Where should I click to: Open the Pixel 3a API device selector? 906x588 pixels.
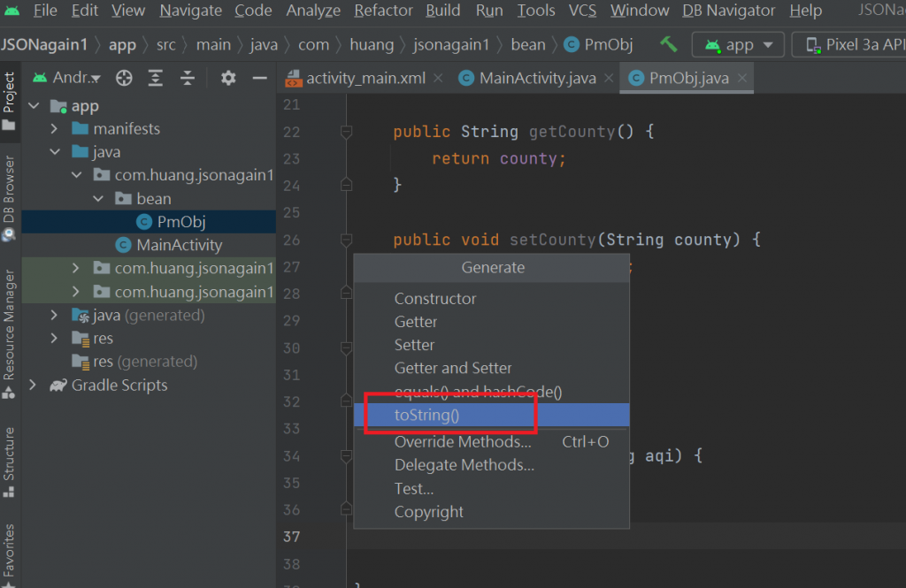[x=849, y=44]
